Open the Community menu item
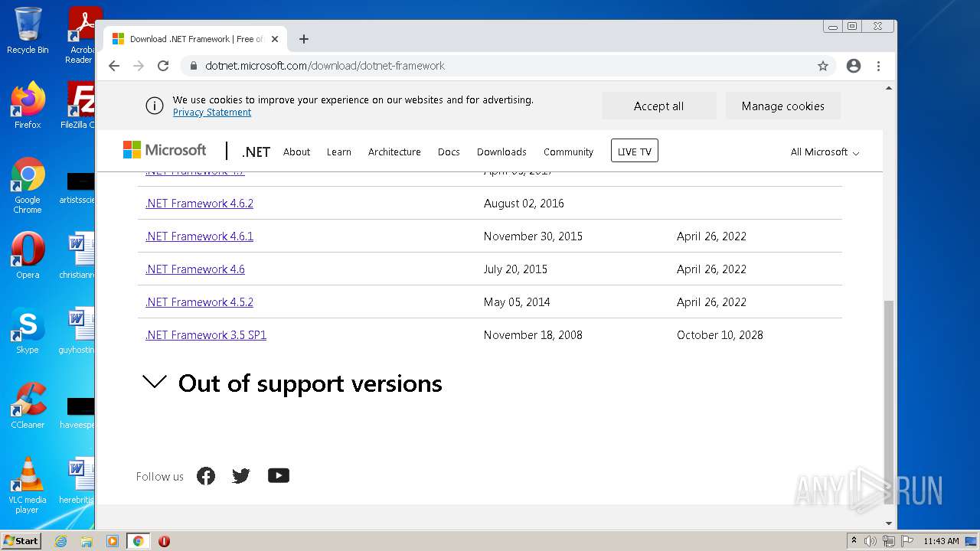Image resolution: width=980 pixels, height=551 pixels. point(568,152)
